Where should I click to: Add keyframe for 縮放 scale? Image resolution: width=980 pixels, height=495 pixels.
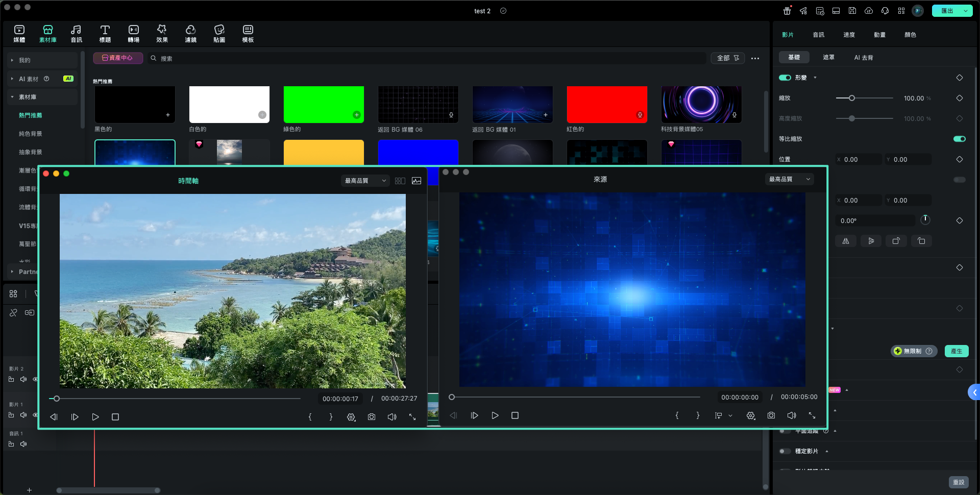click(x=959, y=98)
